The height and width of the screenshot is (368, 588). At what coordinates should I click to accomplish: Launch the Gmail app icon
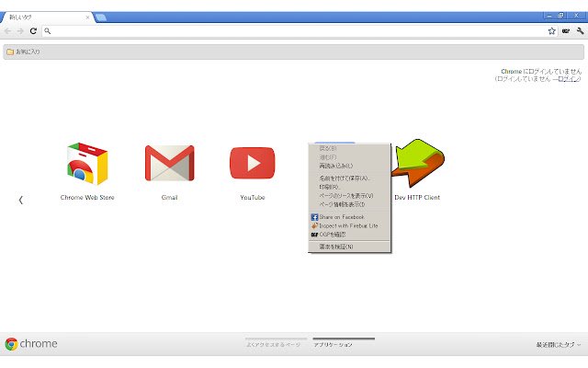click(x=169, y=163)
